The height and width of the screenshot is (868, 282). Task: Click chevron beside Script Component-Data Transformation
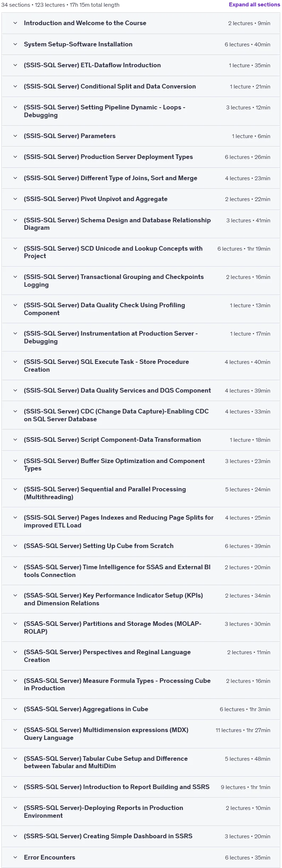(x=15, y=440)
